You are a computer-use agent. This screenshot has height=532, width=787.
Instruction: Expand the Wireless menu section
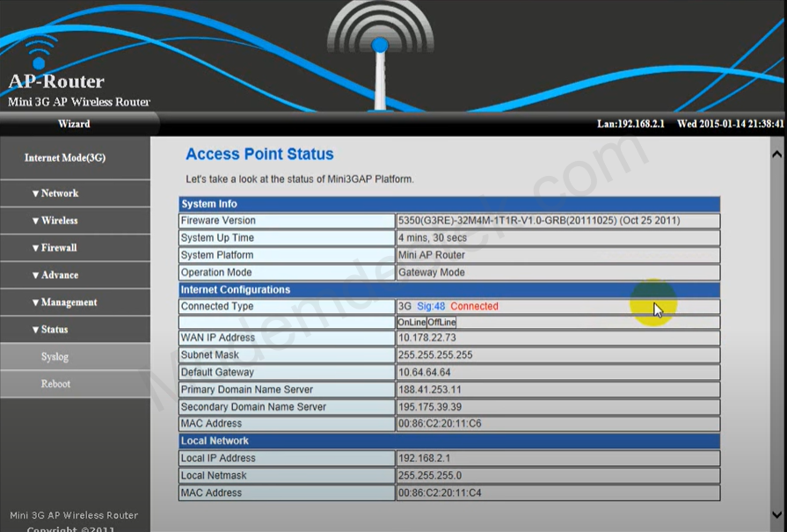pos(55,221)
